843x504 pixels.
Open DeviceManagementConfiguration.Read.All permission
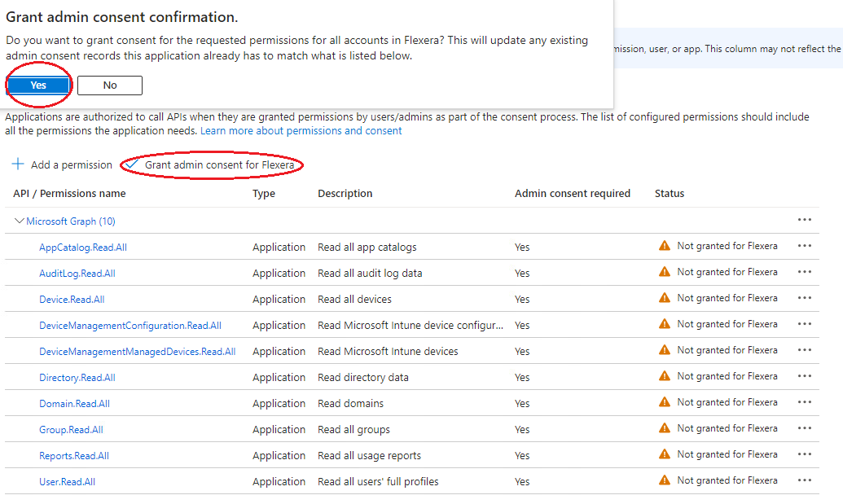pos(130,326)
